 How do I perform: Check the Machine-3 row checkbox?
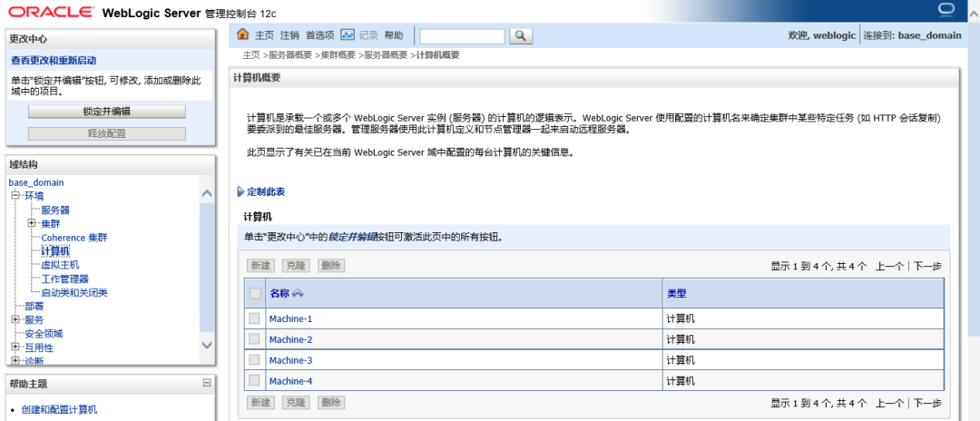click(x=254, y=360)
